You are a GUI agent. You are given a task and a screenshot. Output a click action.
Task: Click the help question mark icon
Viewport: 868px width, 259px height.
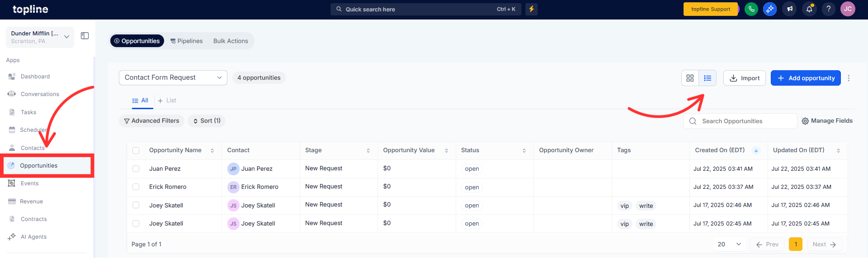tap(828, 9)
